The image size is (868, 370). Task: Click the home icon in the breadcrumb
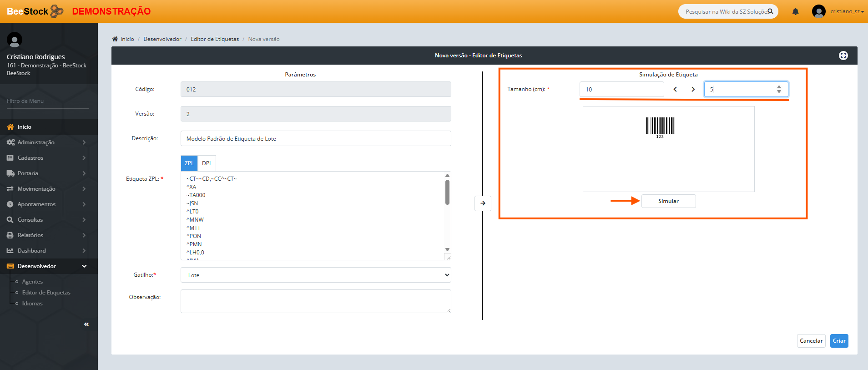tap(115, 39)
